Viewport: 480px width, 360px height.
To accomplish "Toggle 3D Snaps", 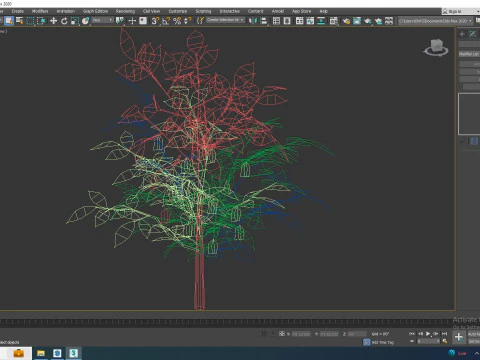I will coord(155,21).
